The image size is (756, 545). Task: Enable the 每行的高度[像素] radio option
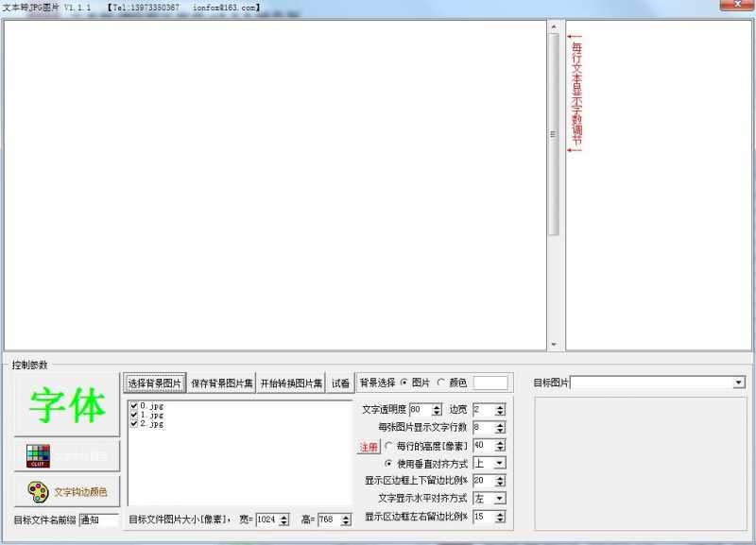(387, 446)
